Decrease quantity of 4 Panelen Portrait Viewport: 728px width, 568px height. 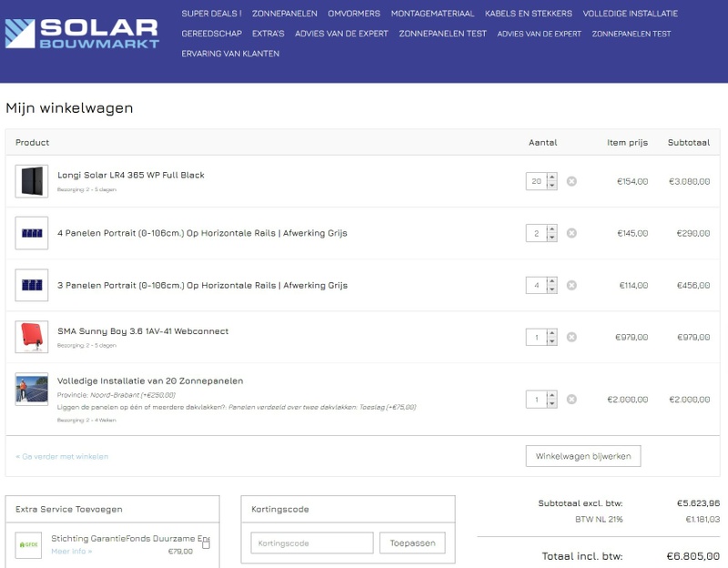point(551,238)
